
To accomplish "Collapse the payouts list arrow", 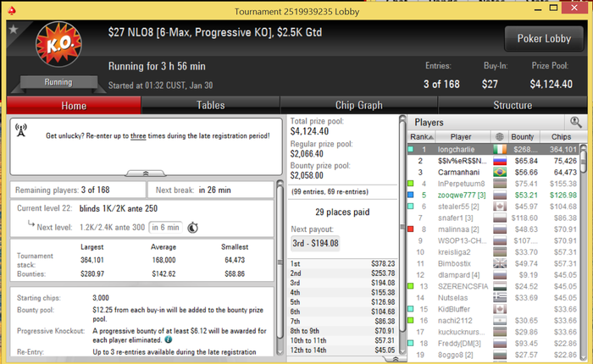I will 396,359.
